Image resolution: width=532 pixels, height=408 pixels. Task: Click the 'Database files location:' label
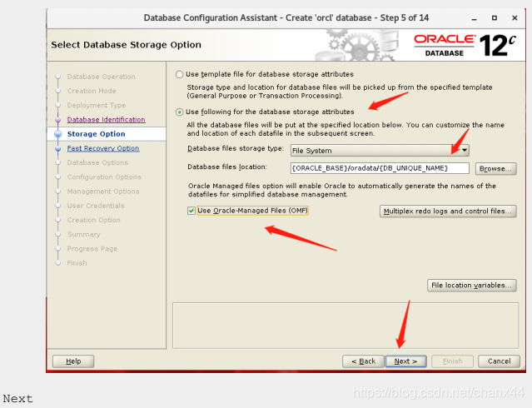click(x=227, y=167)
